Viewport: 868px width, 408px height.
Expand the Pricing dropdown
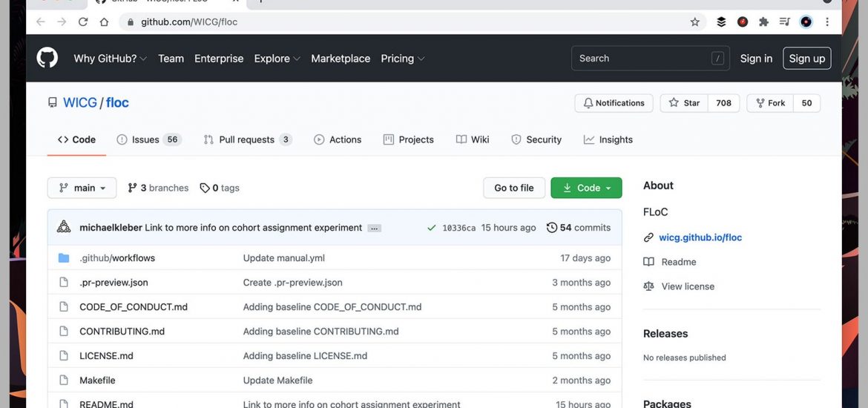coord(402,58)
